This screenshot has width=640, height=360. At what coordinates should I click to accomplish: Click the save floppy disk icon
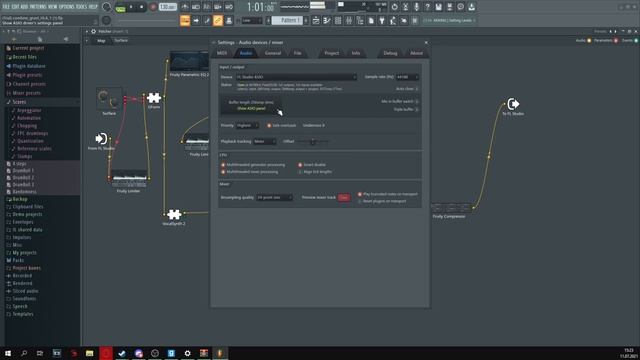(438, 7)
